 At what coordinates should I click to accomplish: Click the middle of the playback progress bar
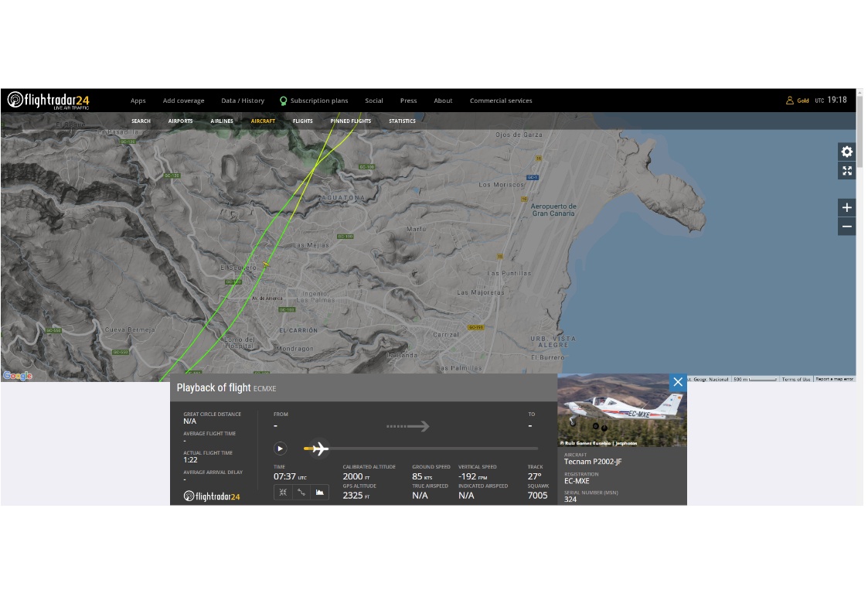(x=420, y=449)
